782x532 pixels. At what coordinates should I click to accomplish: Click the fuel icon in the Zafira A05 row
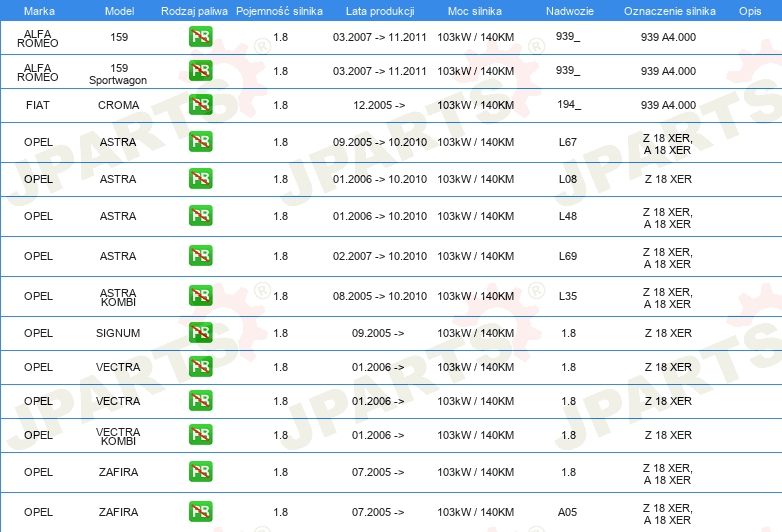[200, 512]
